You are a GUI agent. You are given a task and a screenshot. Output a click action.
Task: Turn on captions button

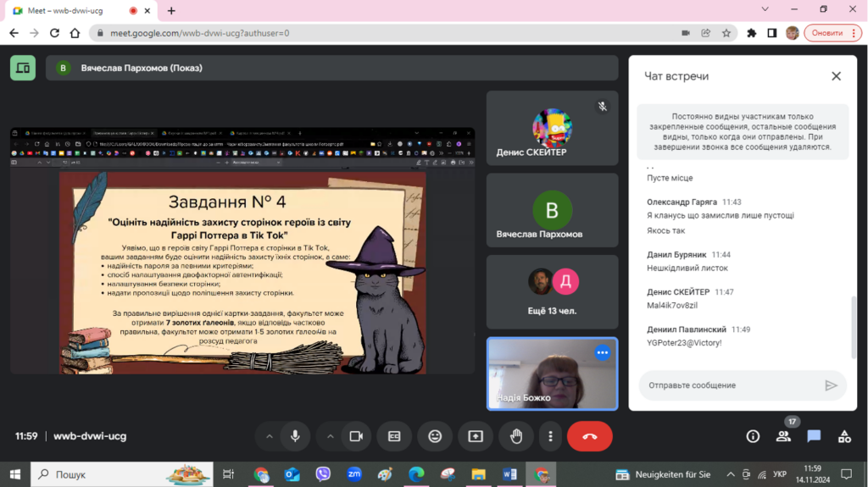coord(394,436)
